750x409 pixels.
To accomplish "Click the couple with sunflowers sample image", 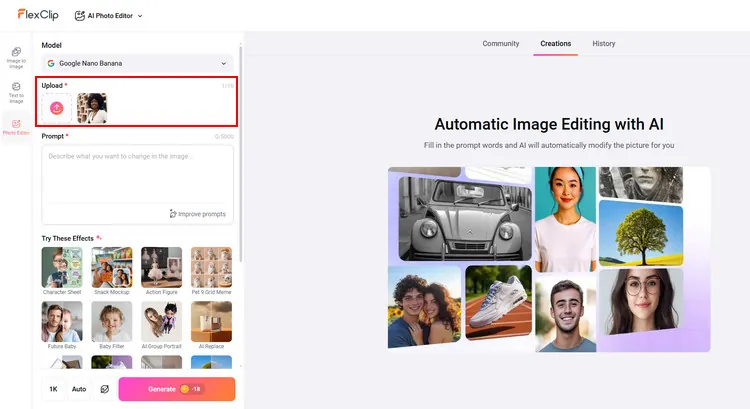I will pos(424,307).
